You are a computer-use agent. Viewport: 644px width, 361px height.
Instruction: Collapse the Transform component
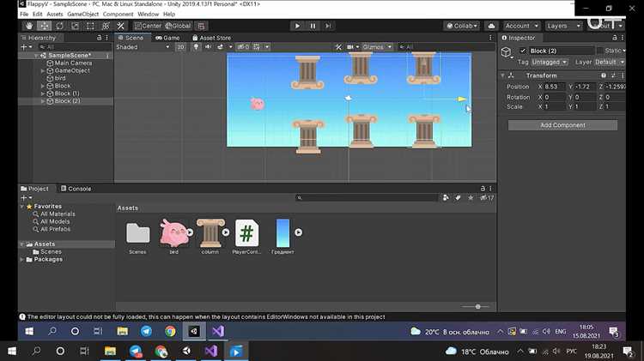point(502,75)
